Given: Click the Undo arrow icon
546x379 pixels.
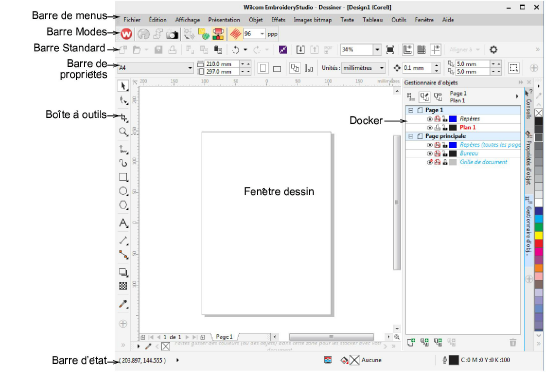Looking at the screenshot, I should [x=236, y=50].
